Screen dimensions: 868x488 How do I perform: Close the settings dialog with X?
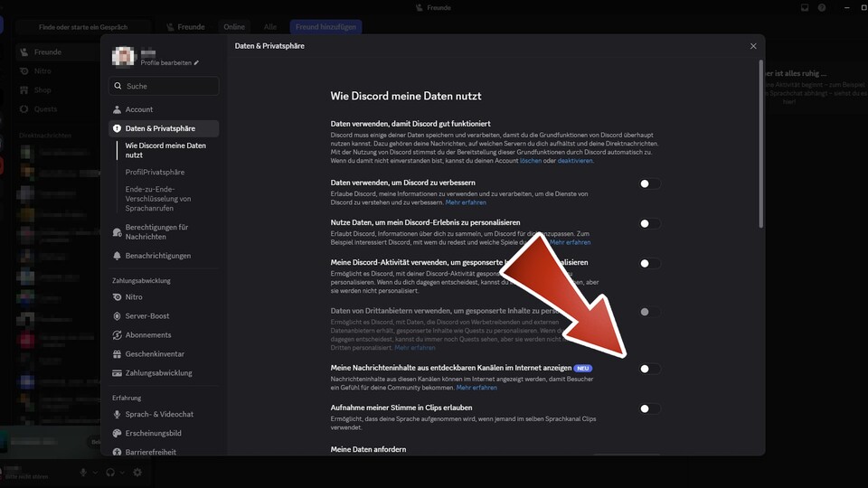pyautogui.click(x=753, y=46)
